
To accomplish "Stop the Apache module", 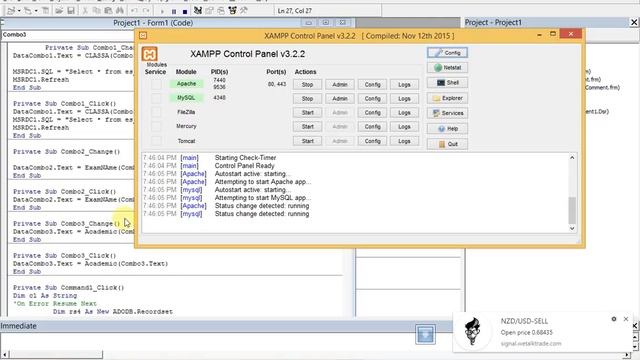I will tap(307, 84).
